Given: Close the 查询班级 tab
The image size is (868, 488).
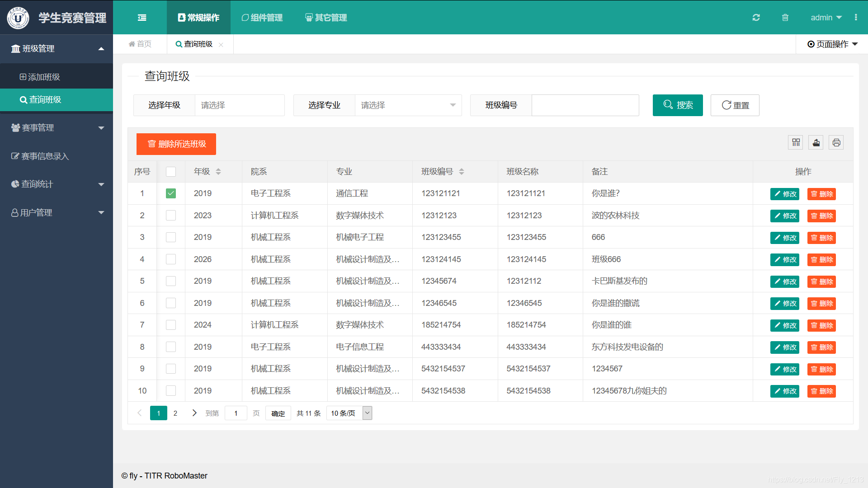Looking at the screenshot, I should click(x=221, y=45).
